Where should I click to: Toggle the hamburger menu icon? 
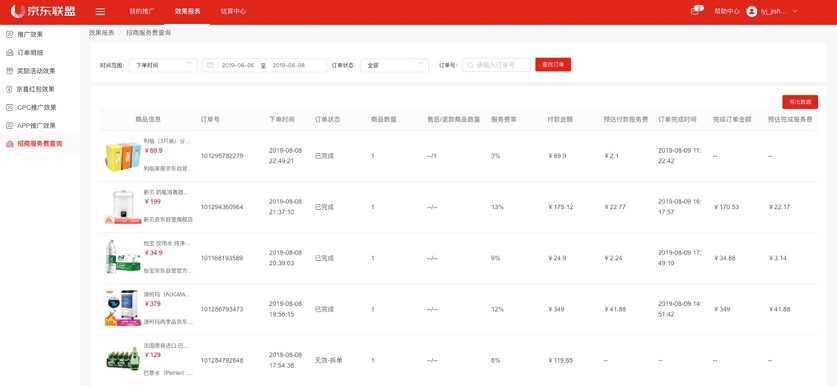(100, 11)
